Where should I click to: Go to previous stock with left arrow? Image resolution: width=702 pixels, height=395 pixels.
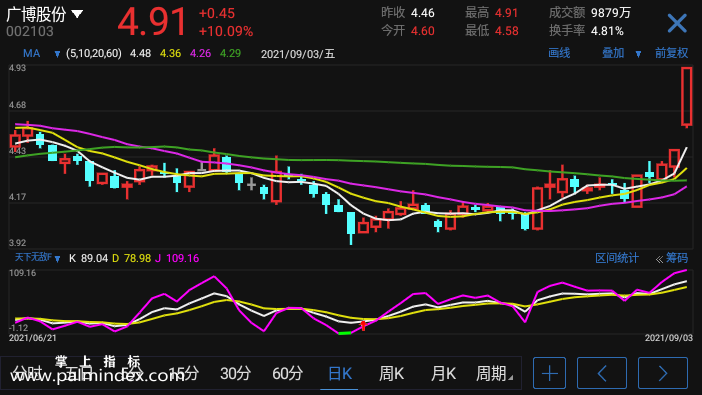pos(602,373)
